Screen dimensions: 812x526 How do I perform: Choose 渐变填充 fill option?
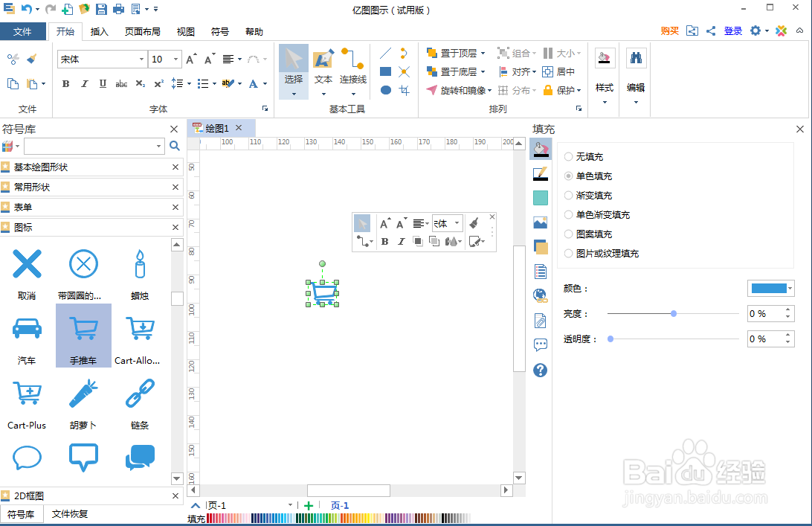[570, 195]
